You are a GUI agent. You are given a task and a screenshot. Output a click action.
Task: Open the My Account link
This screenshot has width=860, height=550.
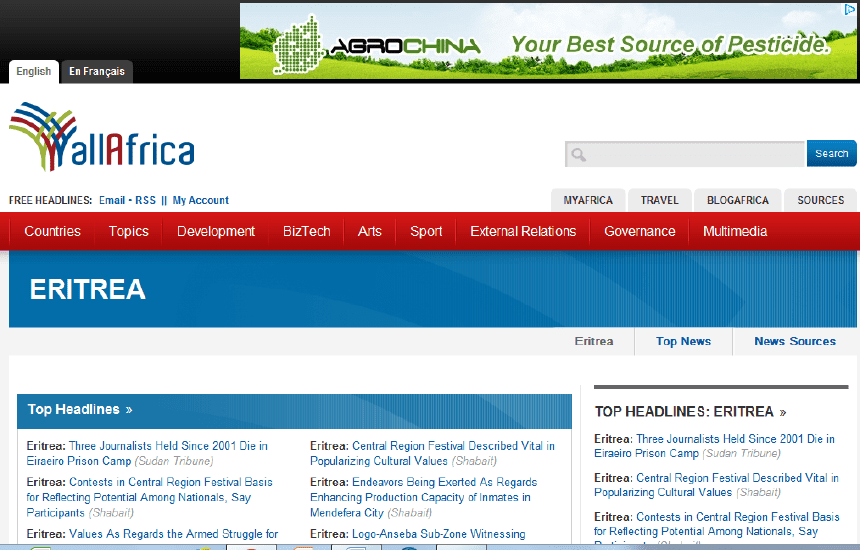201,200
